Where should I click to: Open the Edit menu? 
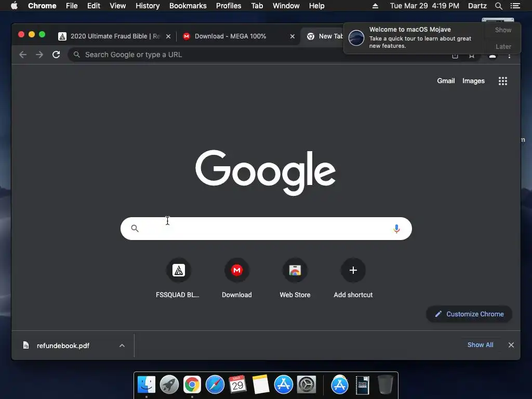tap(94, 6)
